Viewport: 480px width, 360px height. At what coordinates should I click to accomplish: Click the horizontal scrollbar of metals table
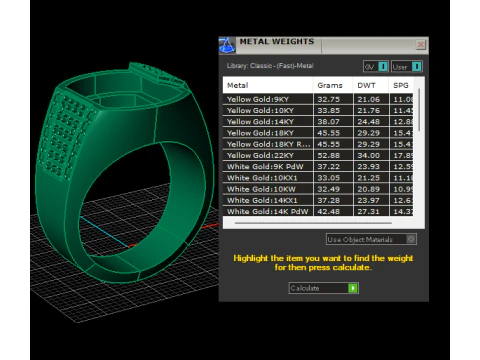(313, 223)
